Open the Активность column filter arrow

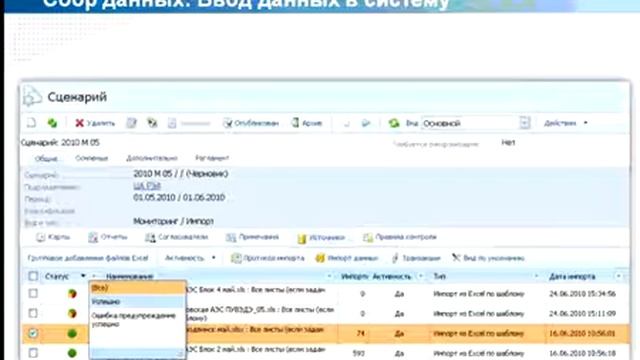(x=421, y=276)
